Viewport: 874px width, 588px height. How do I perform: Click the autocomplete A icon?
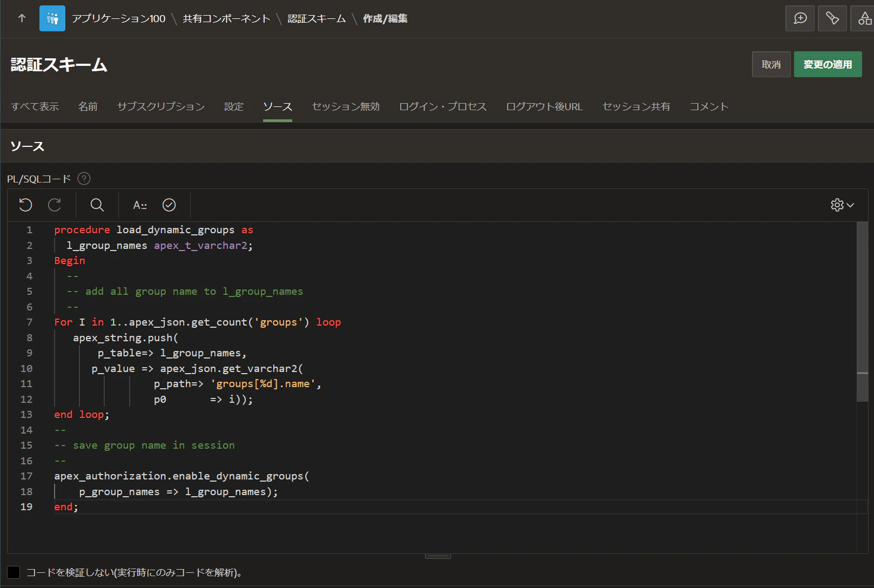tap(140, 205)
